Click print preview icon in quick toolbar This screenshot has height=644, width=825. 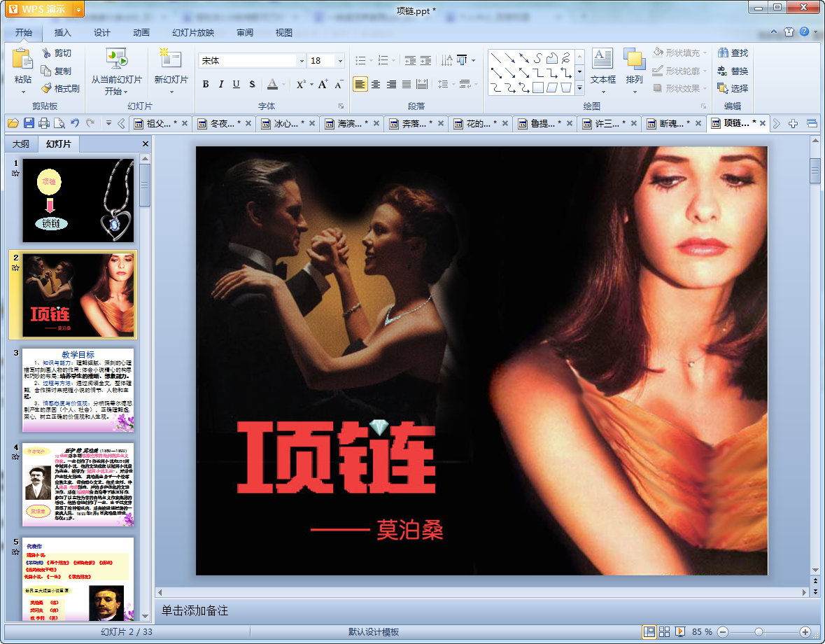59,123
